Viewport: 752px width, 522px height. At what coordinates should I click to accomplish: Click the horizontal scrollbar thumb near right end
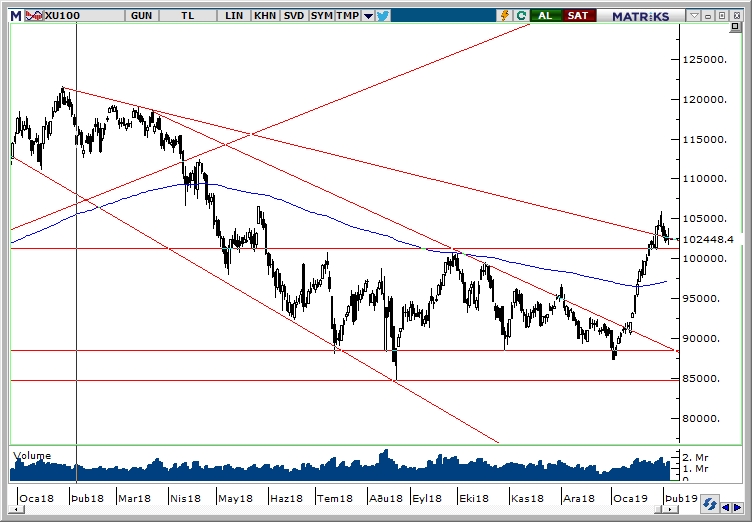(x=658, y=509)
